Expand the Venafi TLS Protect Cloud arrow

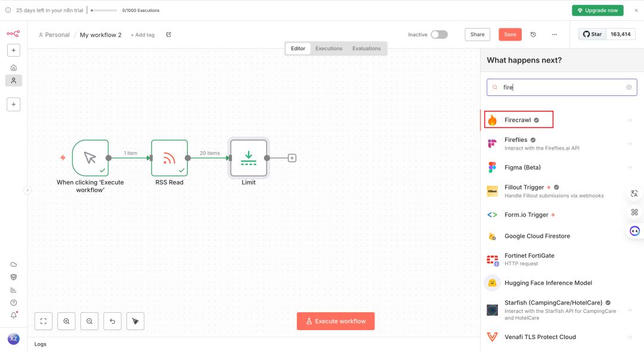(630, 337)
